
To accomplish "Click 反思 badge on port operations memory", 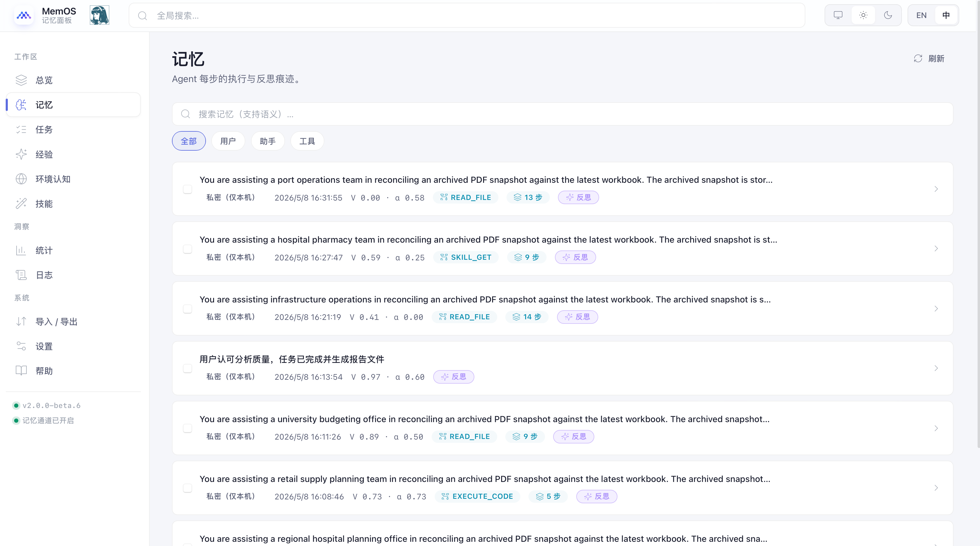I will [x=578, y=198].
